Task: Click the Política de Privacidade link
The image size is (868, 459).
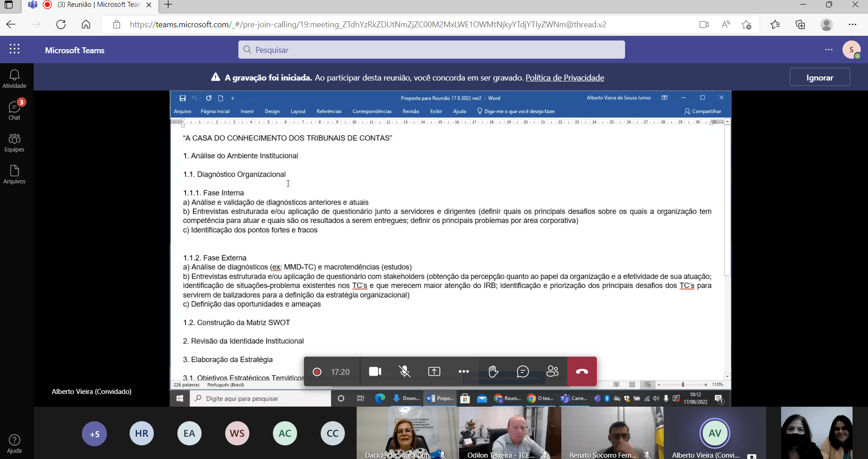Action: (565, 78)
